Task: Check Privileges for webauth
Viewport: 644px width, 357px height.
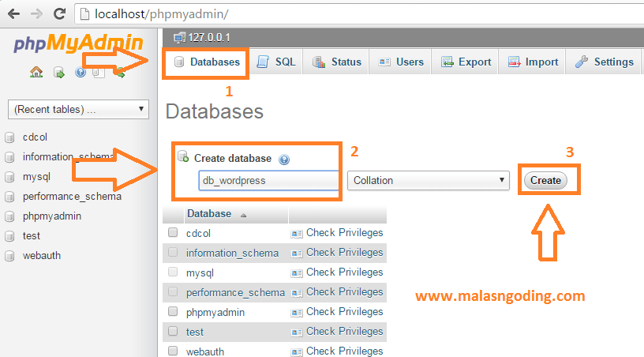Action: coord(344,351)
